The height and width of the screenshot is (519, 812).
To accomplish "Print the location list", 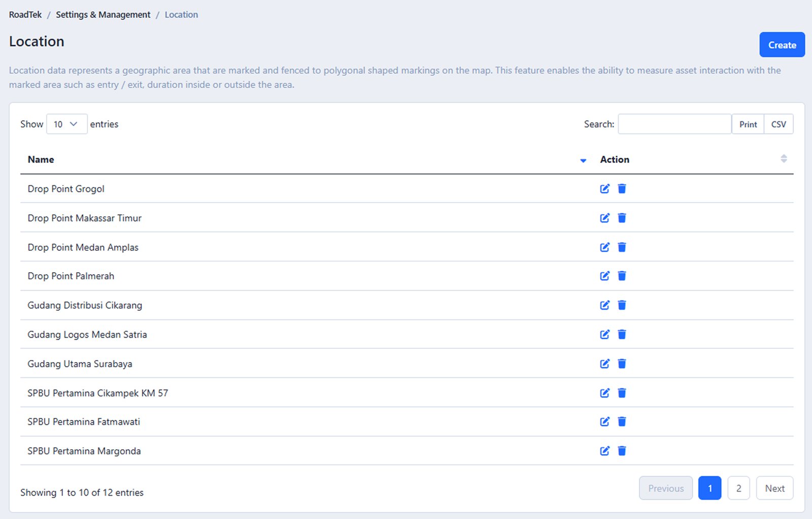I will (x=748, y=124).
